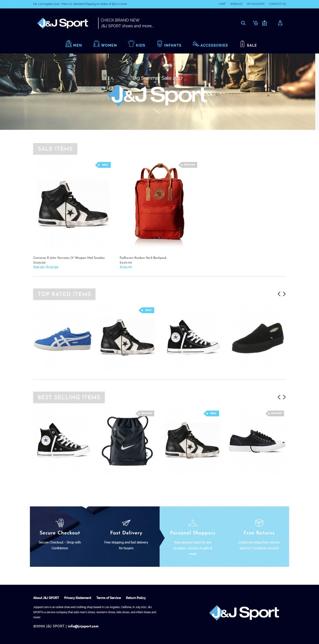This screenshot has height=644, width=319.
Task: Open the INFANTS menu item
Action: click(173, 45)
